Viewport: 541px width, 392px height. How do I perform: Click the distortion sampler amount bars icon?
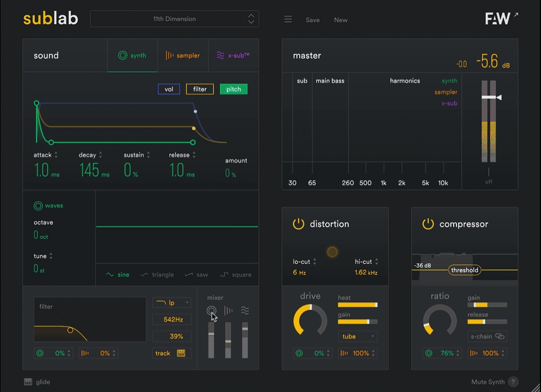tap(344, 353)
